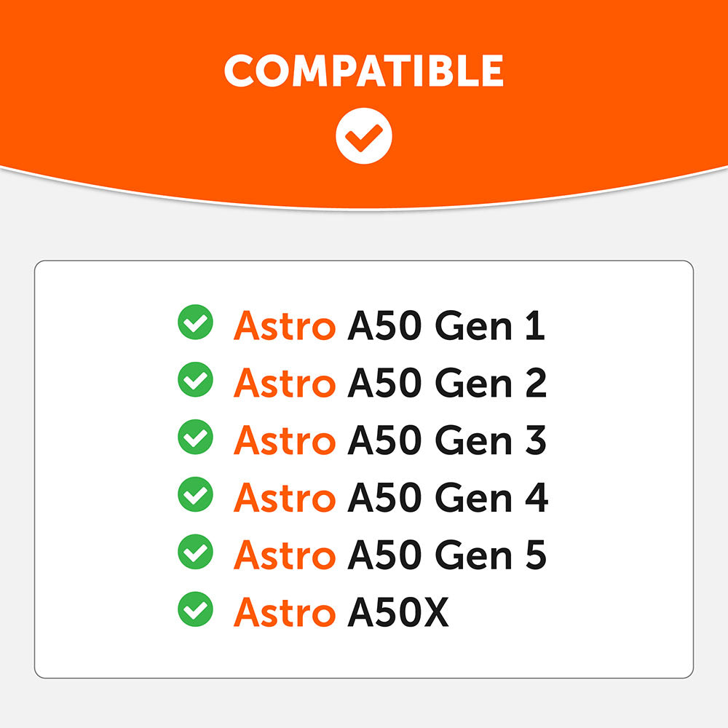Click green checkmark beside Astro A50 Gen 2
Viewport: 728px width, 728px height.
click(x=195, y=379)
